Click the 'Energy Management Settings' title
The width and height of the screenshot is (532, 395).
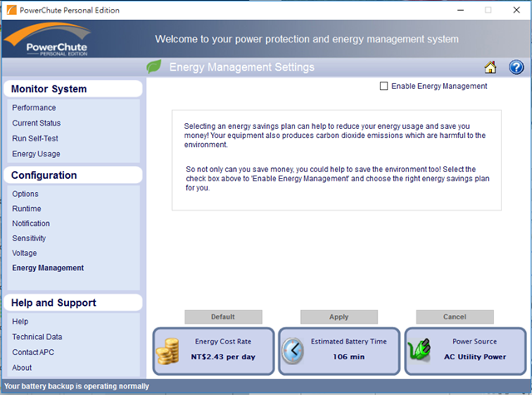pos(242,67)
